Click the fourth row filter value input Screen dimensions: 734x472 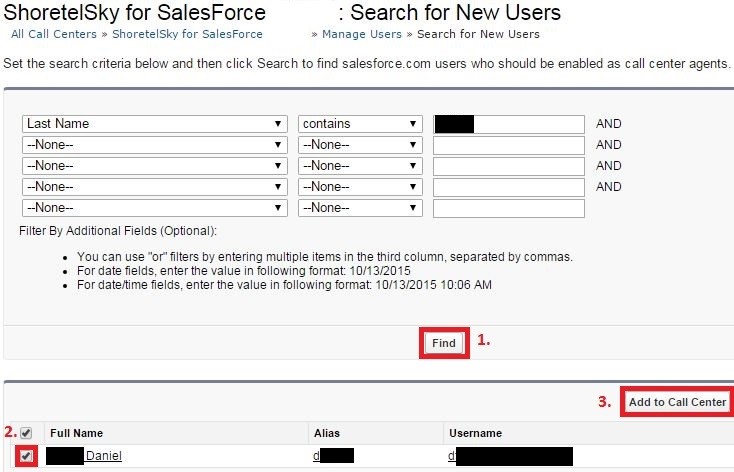[x=509, y=187]
